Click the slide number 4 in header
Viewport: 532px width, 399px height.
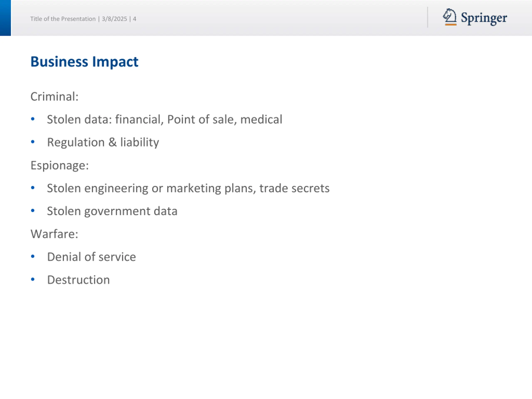click(134, 19)
